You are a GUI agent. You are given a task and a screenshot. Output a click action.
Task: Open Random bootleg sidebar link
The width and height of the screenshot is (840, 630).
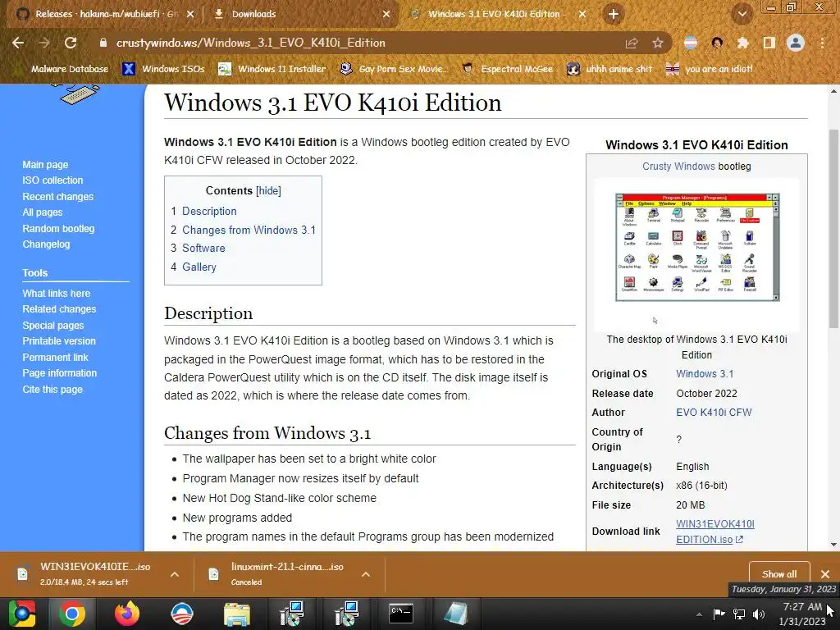58,228
